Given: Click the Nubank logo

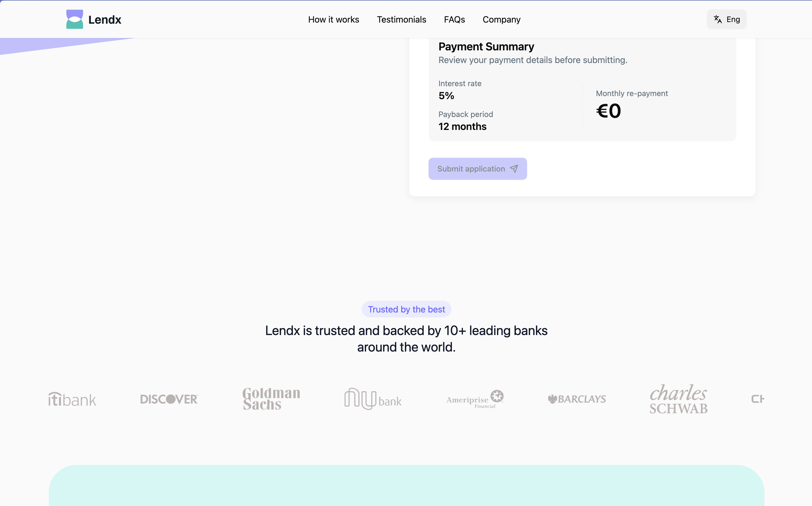Looking at the screenshot, I should click(373, 399).
